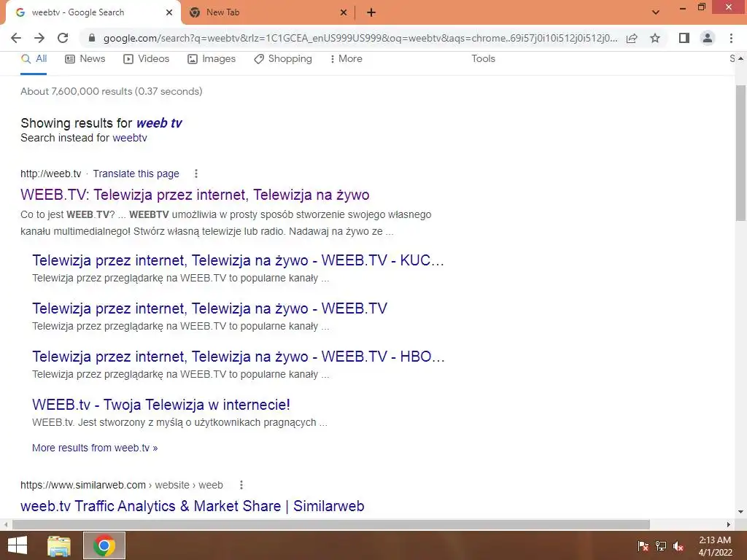Click More results from weeb.tv
The width and height of the screenshot is (747, 560).
(95, 448)
